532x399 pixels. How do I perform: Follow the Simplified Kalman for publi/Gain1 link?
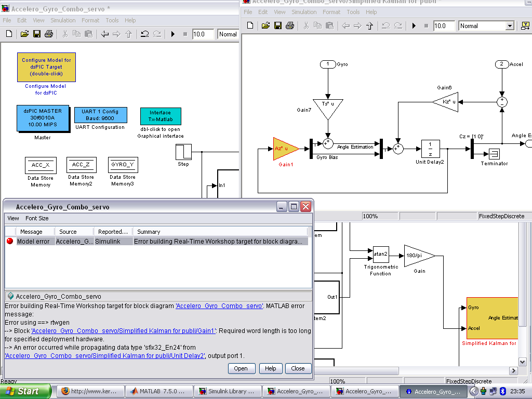pyautogui.click(x=124, y=331)
